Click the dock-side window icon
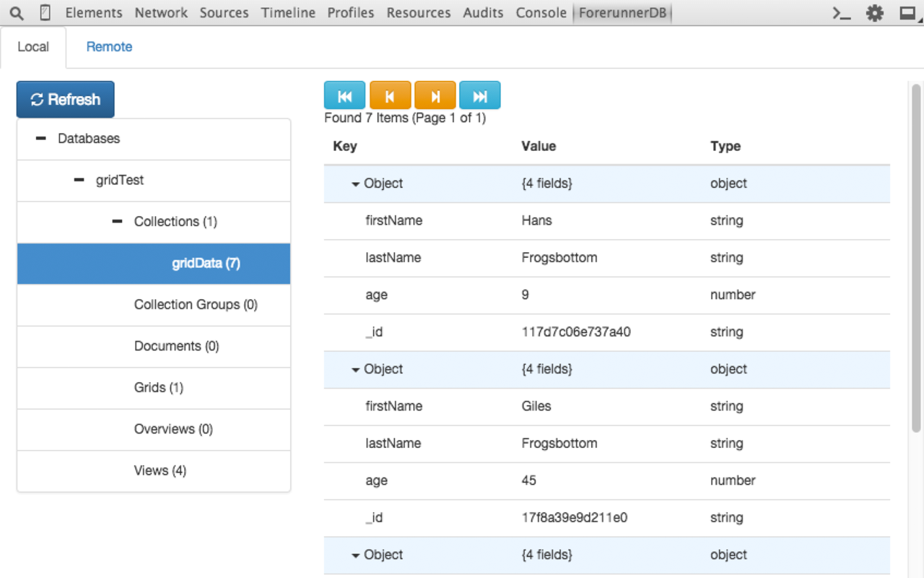This screenshot has width=924, height=578. [x=907, y=13]
